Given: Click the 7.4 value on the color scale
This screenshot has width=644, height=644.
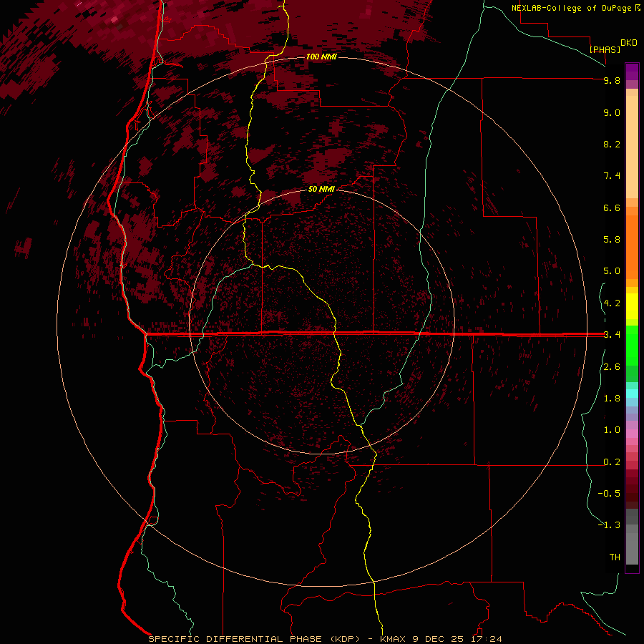Looking at the screenshot, I should coord(612,176).
